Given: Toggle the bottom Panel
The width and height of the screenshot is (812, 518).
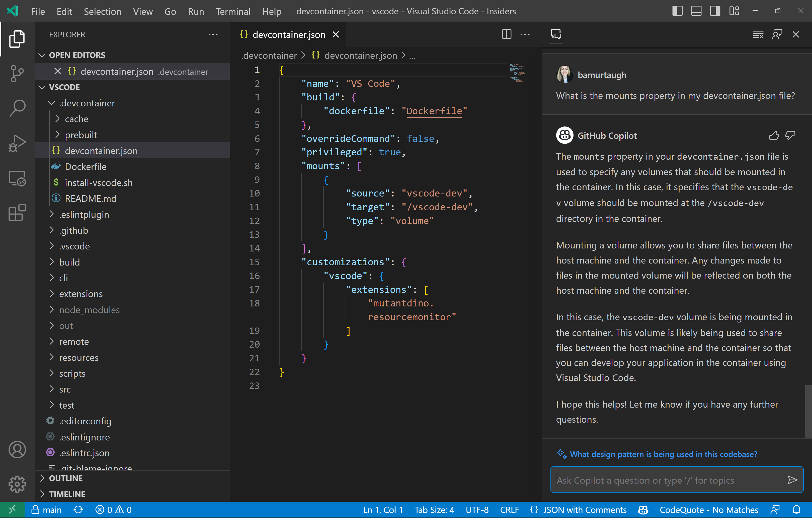Looking at the screenshot, I should click(x=696, y=11).
